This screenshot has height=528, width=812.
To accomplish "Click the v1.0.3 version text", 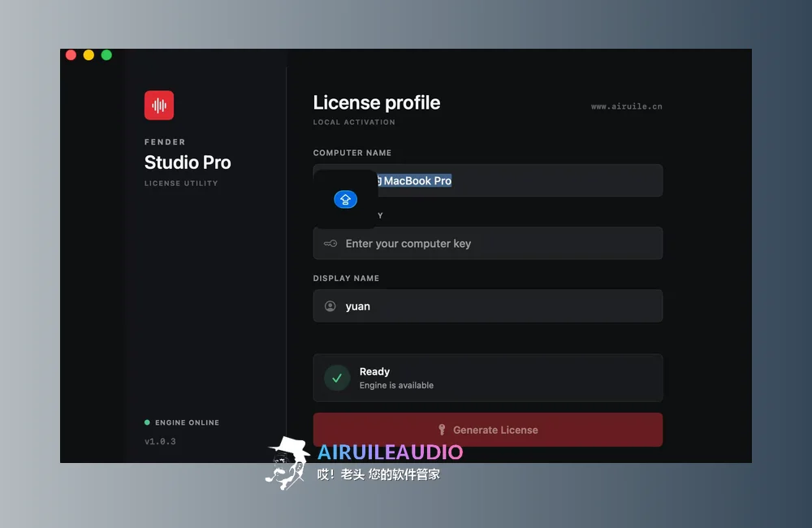I will coord(160,441).
